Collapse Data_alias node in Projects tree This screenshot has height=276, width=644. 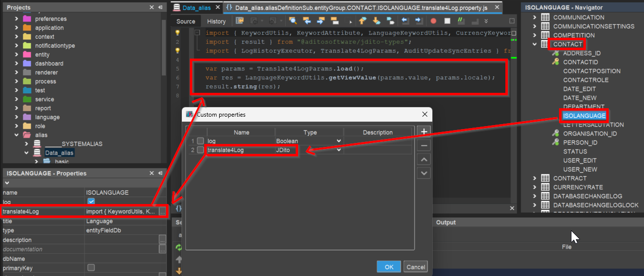coord(27,153)
